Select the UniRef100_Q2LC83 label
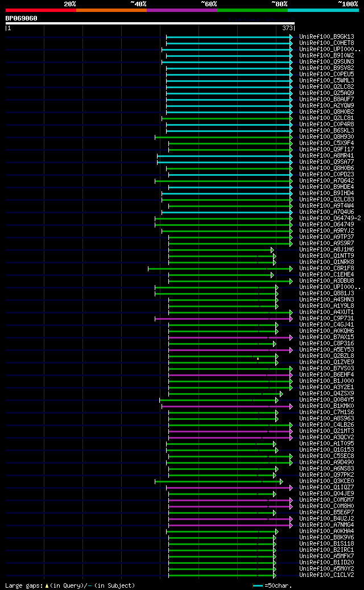The height and width of the screenshot is (590, 364). 327,200
